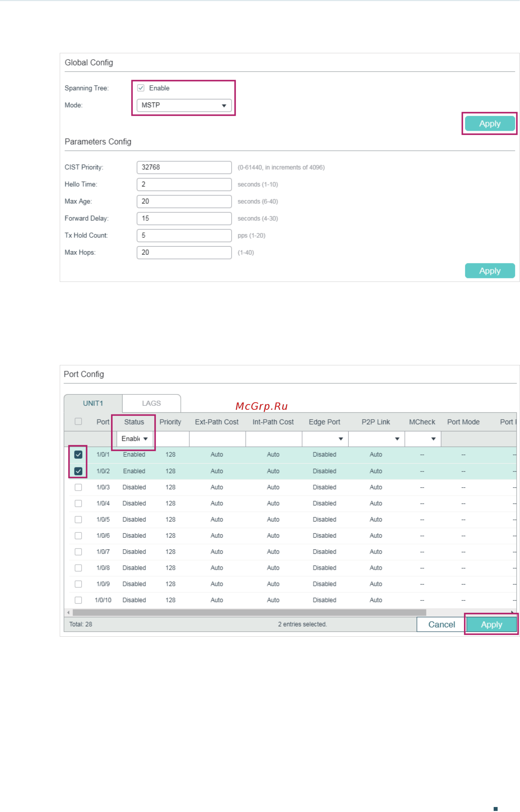Screen dimensions: 520x812
Task: Edit the Max Hops field
Action: 184,253
